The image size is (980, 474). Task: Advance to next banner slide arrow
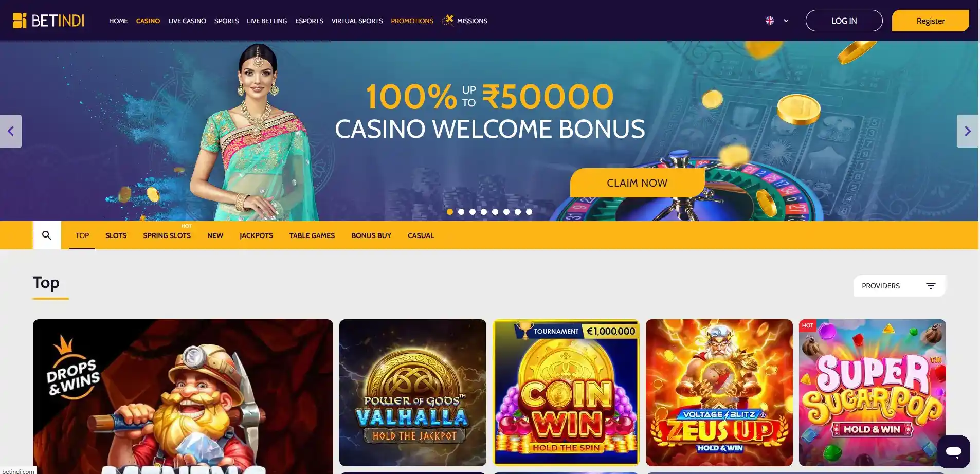point(968,131)
